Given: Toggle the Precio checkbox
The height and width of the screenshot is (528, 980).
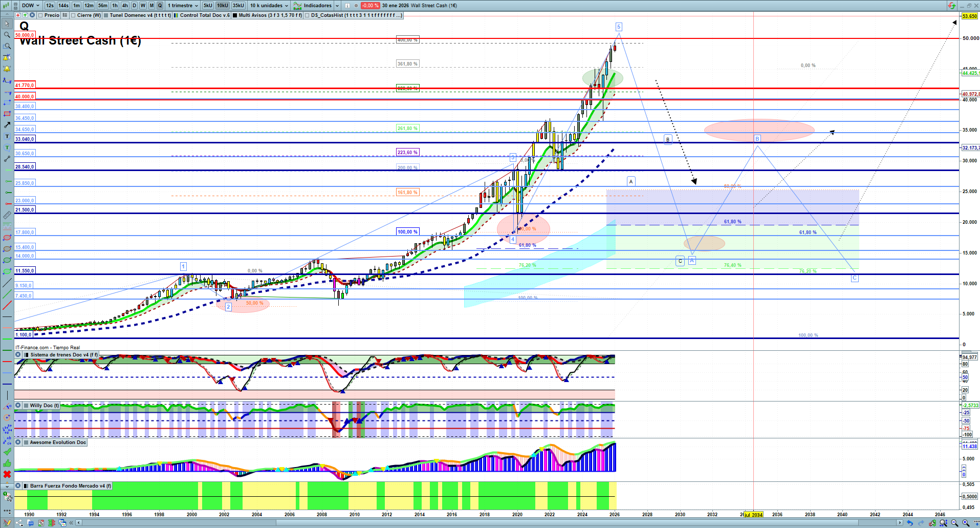Looking at the screenshot, I should (x=40, y=15).
